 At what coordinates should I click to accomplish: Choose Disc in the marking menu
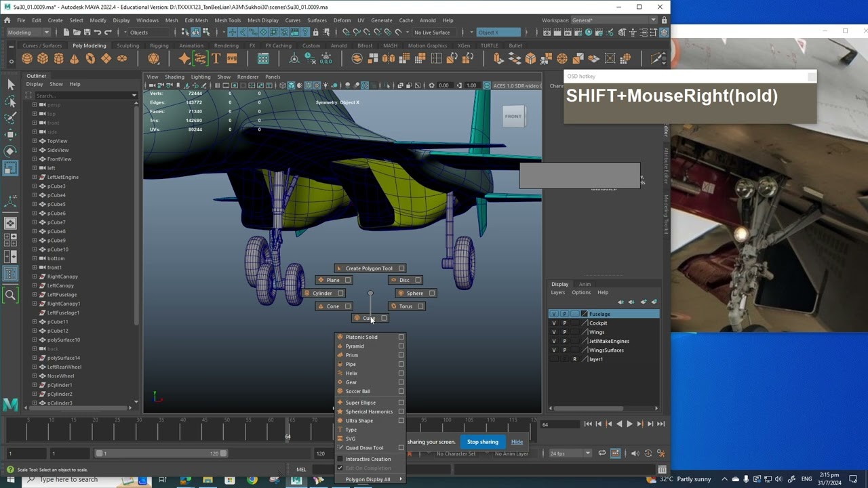pos(404,280)
